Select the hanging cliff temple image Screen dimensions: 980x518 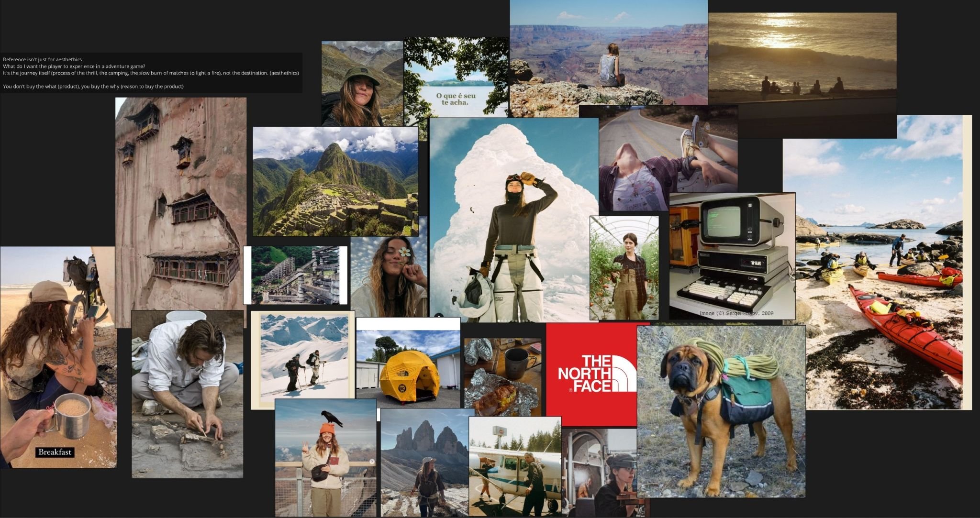pos(181,212)
